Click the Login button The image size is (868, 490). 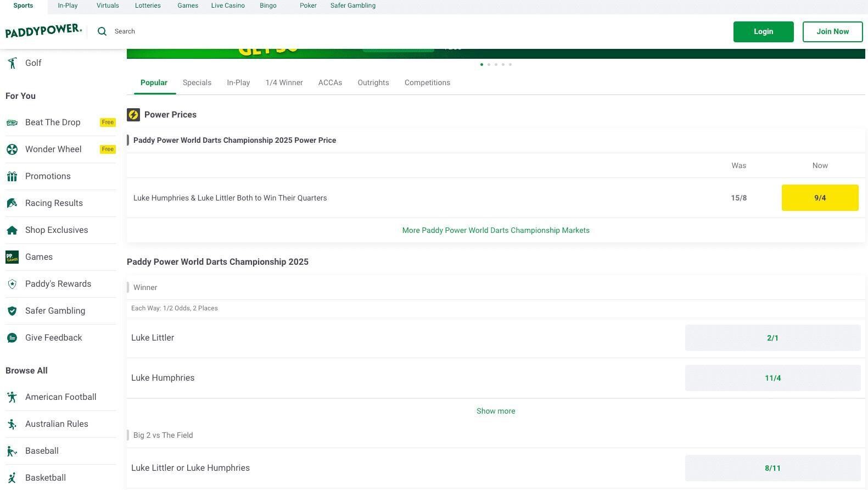click(763, 31)
